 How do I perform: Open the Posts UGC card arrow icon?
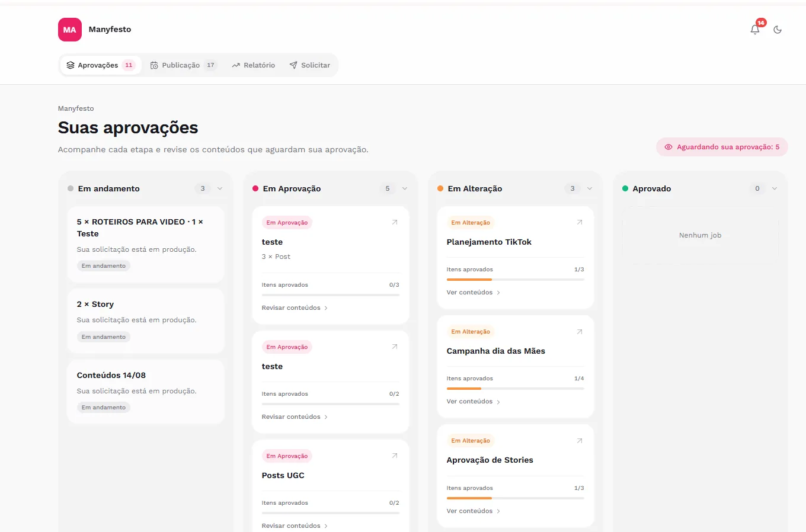[395, 456]
